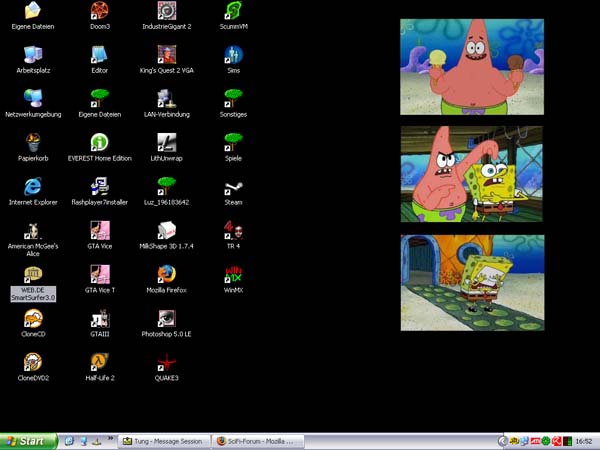Click the Windows Start button
This screenshot has width=600, height=450.
(27, 441)
